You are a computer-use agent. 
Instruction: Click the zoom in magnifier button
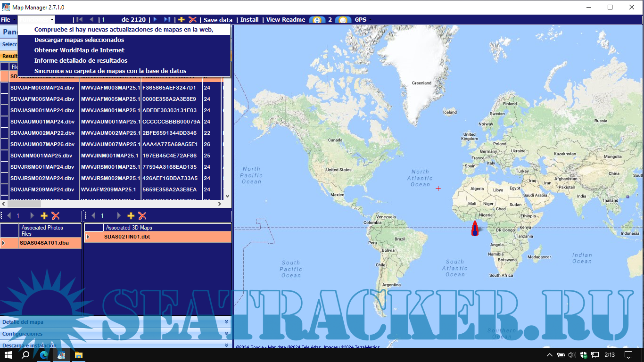point(317,20)
